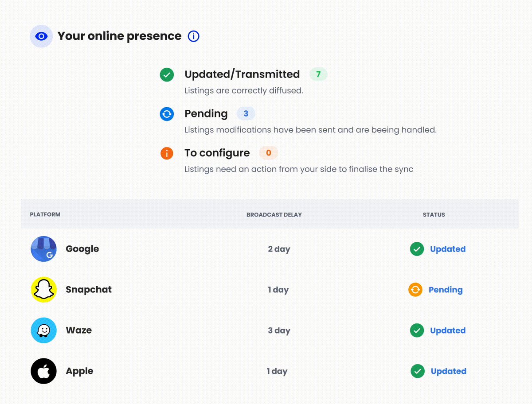Image resolution: width=532 pixels, height=404 pixels.
Task: Select the Waze logo icon
Action: pos(43,330)
